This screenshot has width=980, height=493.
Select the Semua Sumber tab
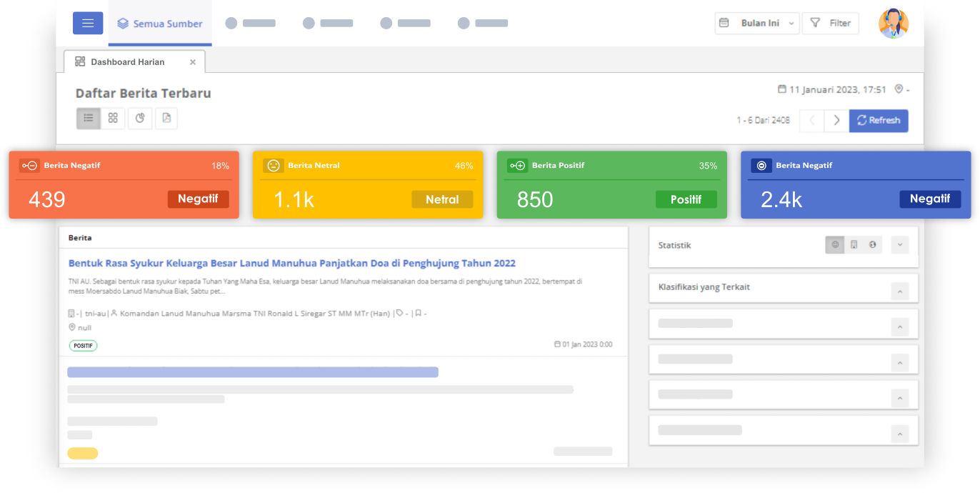point(160,24)
